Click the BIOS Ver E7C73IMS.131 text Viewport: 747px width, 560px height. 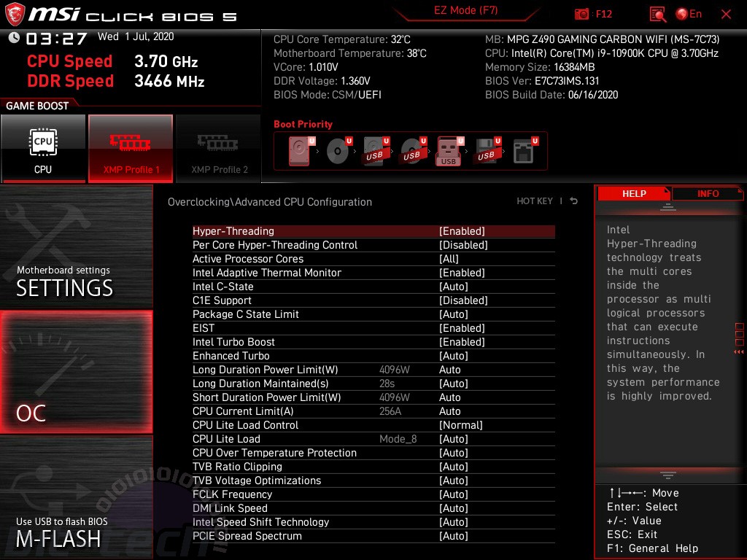[542, 80]
